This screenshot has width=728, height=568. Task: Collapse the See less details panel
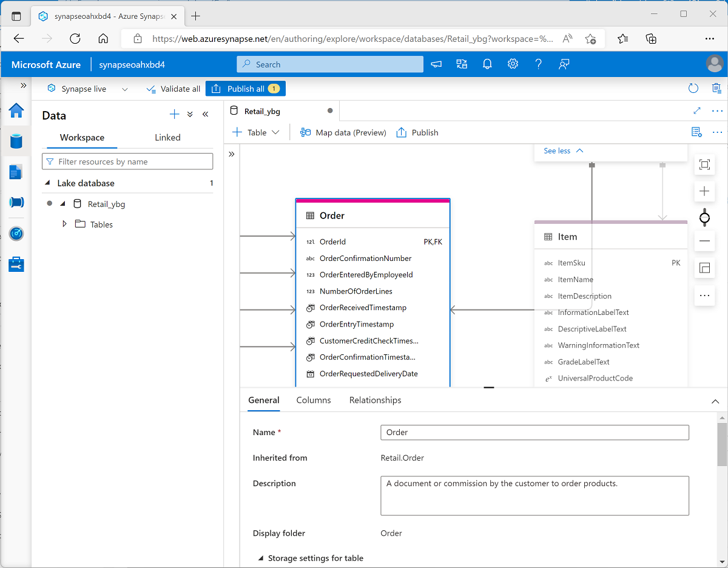coord(562,150)
